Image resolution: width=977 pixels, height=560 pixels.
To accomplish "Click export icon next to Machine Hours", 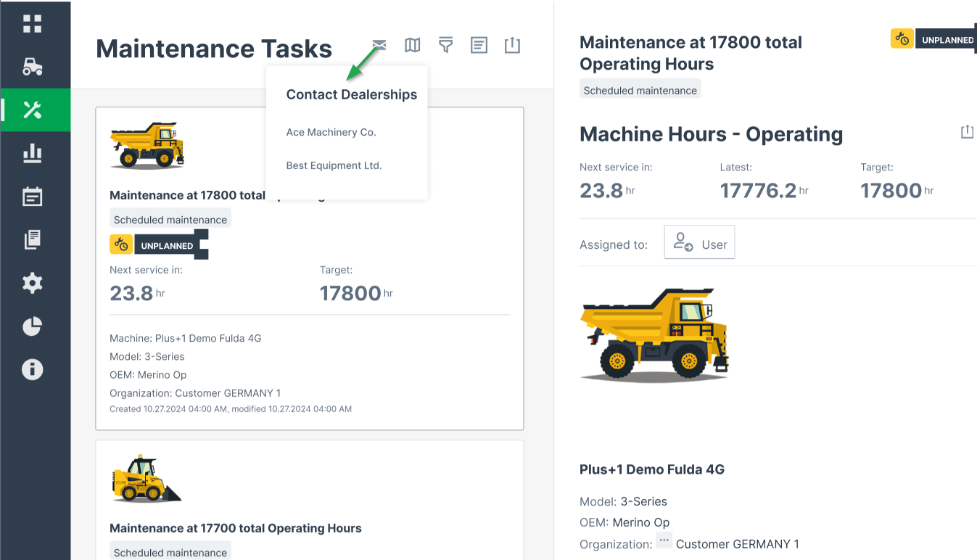I will click(x=966, y=132).
